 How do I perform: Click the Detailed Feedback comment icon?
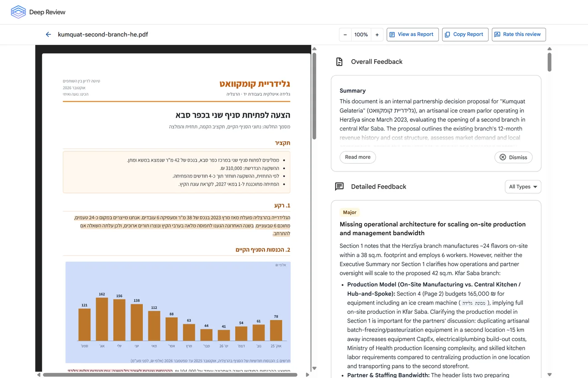(x=339, y=186)
